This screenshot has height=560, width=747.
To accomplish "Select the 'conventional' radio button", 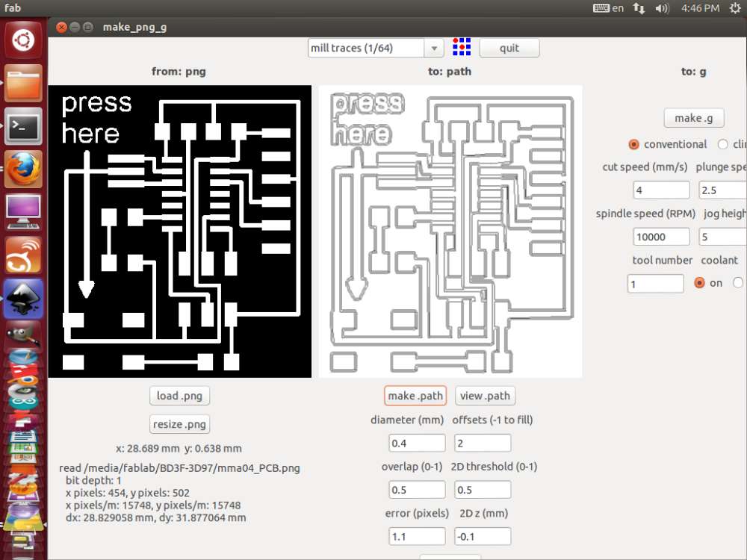I will (x=633, y=144).
